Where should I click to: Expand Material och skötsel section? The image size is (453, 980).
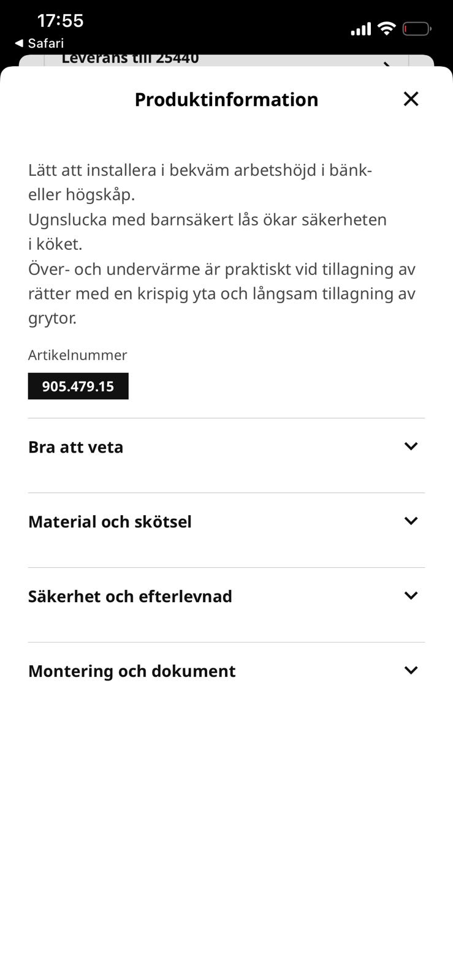[226, 522]
